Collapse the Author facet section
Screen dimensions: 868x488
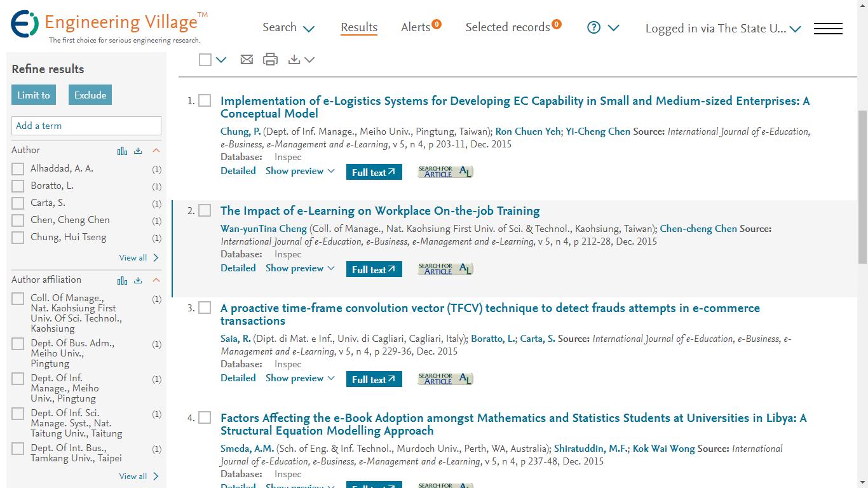pyautogui.click(x=156, y=151)
